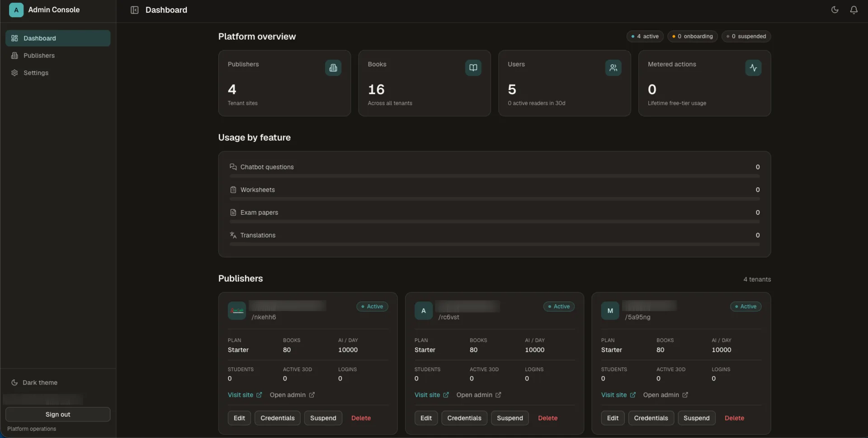The image size is (868, 438).
Task: Click the '4 tenants' count text
Action: [757, 279]
